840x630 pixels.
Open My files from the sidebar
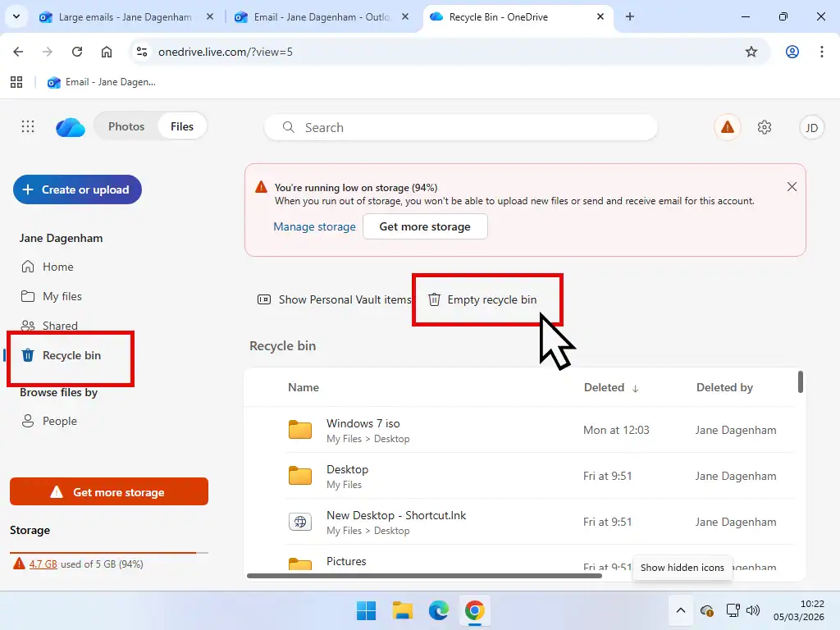pyautogui.click(x=61, y=296)
